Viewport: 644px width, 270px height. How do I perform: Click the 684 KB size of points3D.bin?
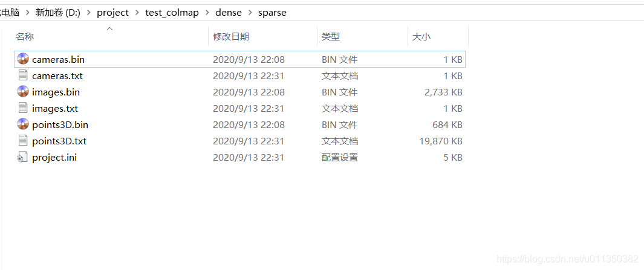pos(447,125)
